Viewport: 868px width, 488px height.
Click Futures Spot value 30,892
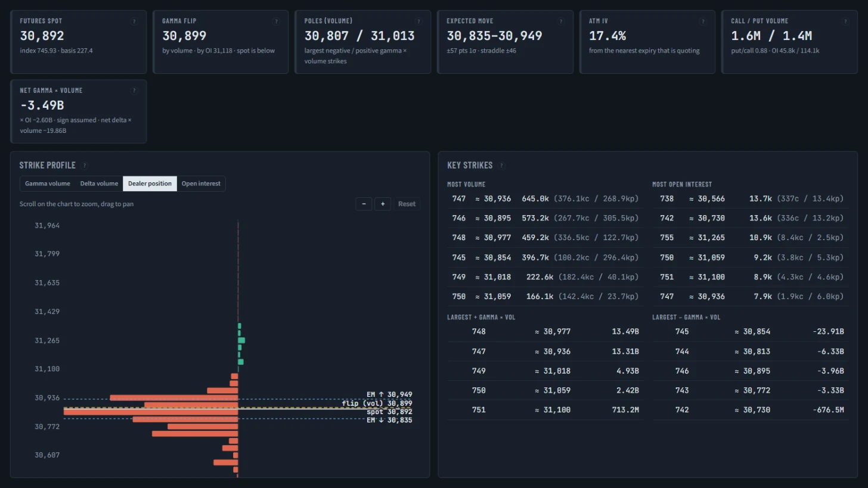coord(42,36)
